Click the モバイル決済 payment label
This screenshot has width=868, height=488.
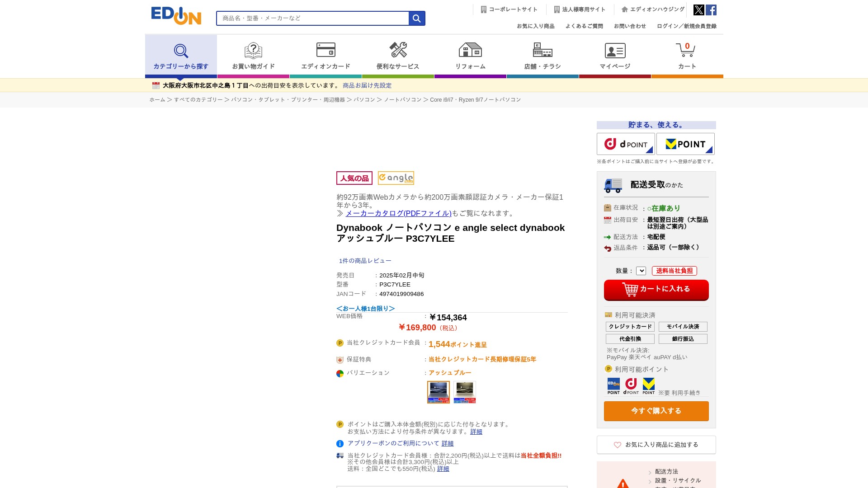click(683, 327)
